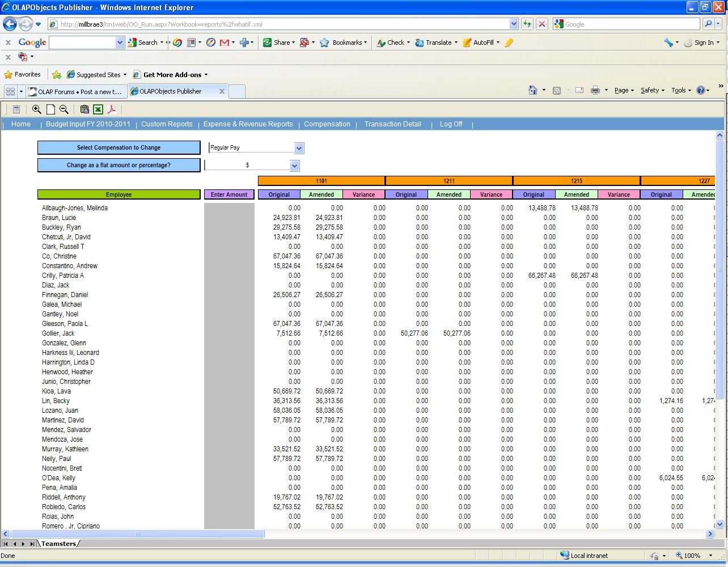Open the Bookmarks dropdown in Google toolbar
The width and height of the screenshot is (728, 567).
[365, 43]
